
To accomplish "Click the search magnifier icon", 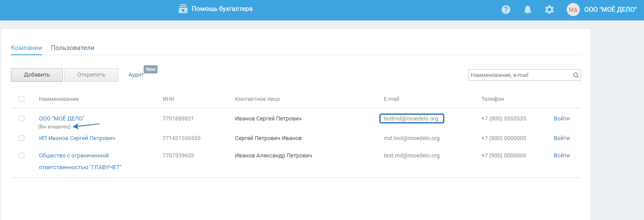I will 576,75.
